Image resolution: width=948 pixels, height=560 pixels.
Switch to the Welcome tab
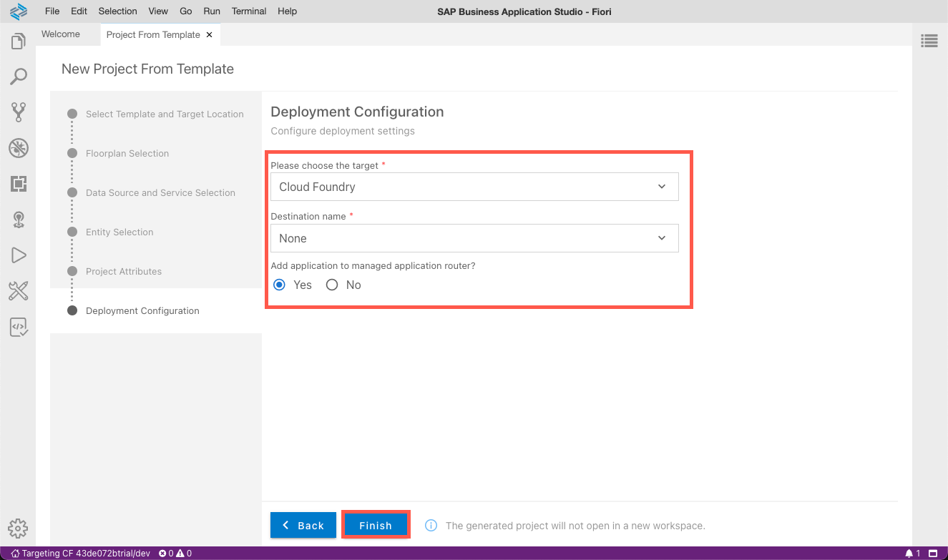pyautogui.click(x=61, y=34)
